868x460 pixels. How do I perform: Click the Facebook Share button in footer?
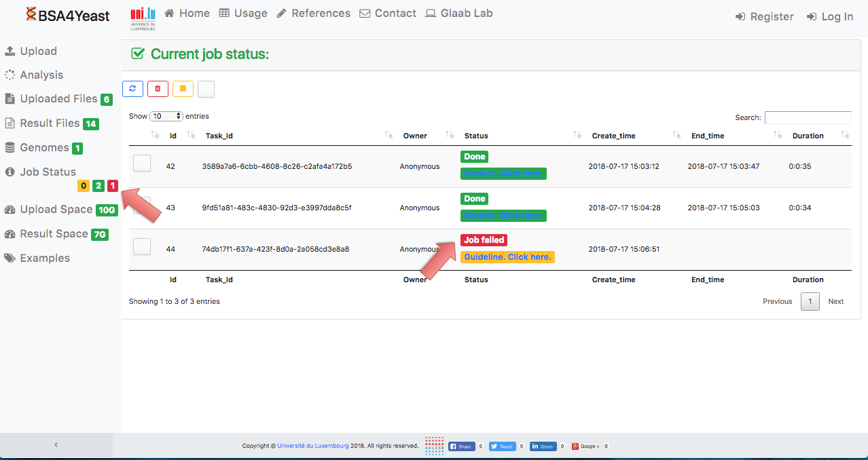(461, 446)
